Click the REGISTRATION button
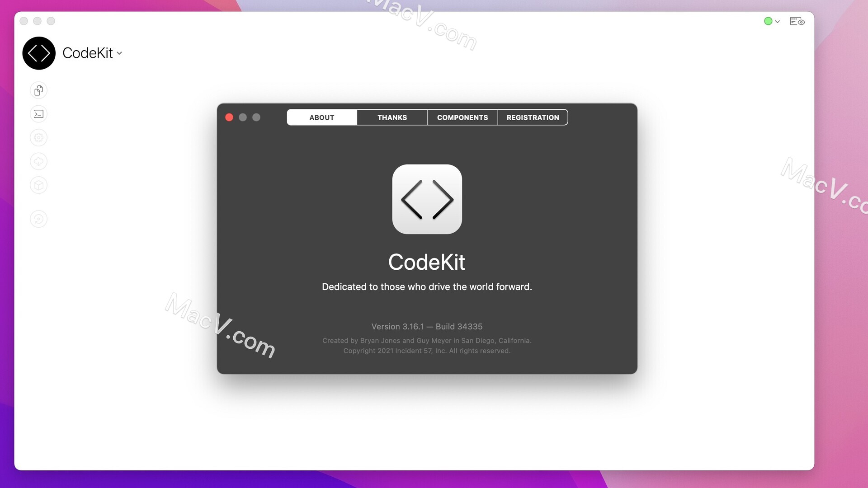The width and height of the screenshot is (868, 488). pos(533,117)
